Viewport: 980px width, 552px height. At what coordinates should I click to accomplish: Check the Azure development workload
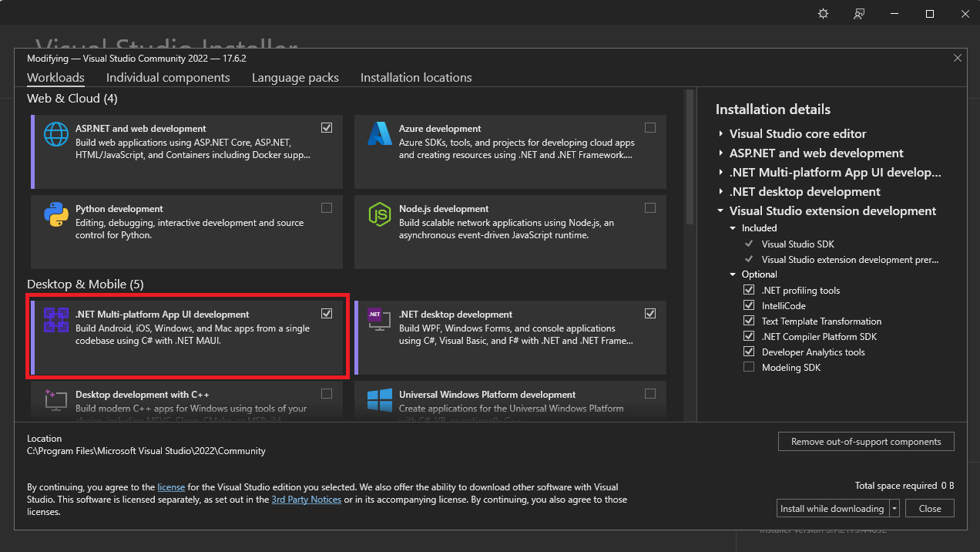(650, 128)
